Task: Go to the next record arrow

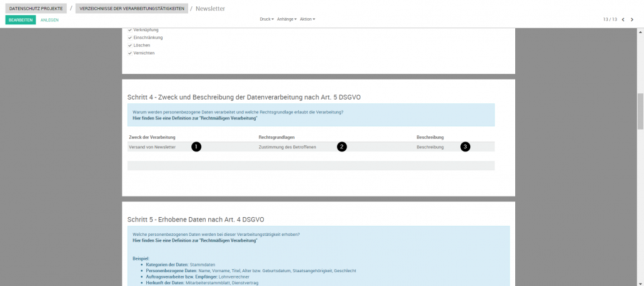Action: (632, 19)
